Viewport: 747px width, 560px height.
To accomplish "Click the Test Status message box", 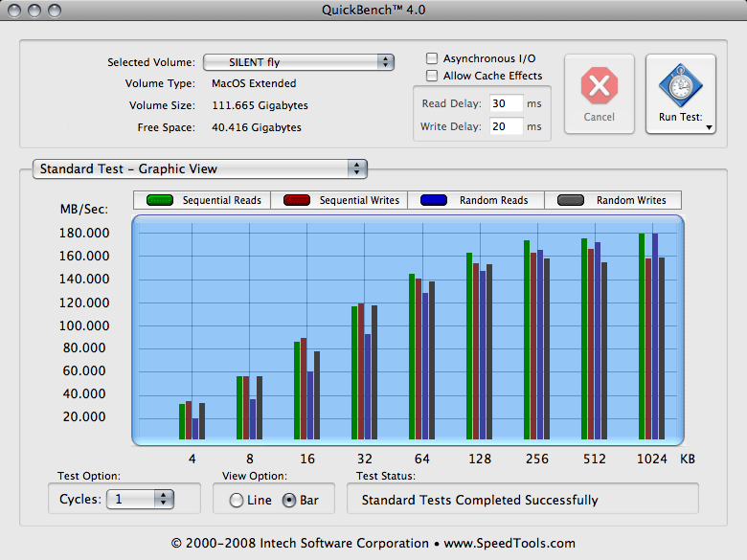I will click(x=522, y=500).
